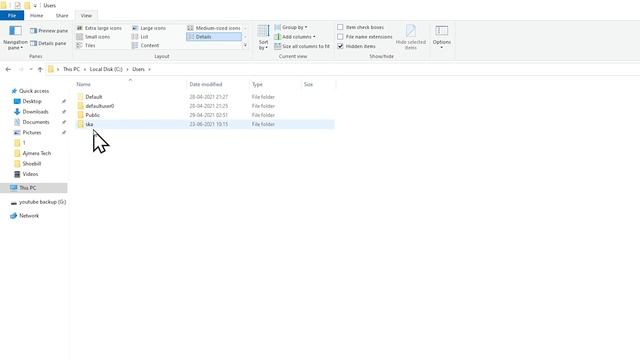Click Size all columns to fit

tap(302, 46)
